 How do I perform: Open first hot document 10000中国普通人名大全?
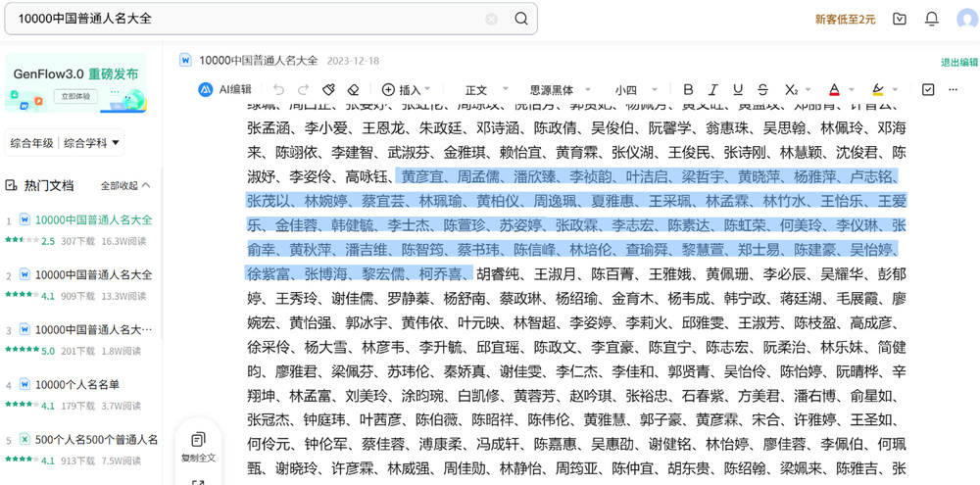94,220
